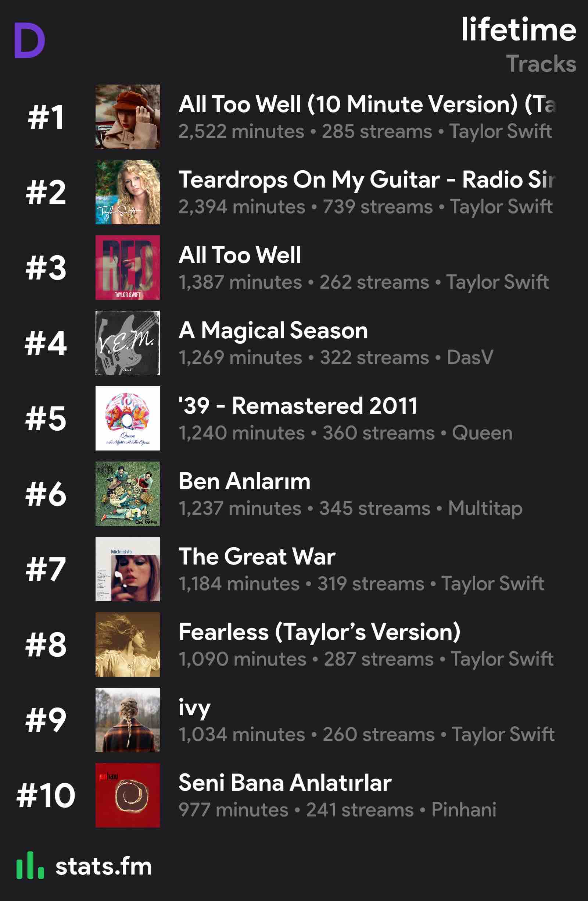Open the track "A Magical Season"
The width and height of the screenshot is (588, 901).
pyautogui.click(x=273, y=330)
